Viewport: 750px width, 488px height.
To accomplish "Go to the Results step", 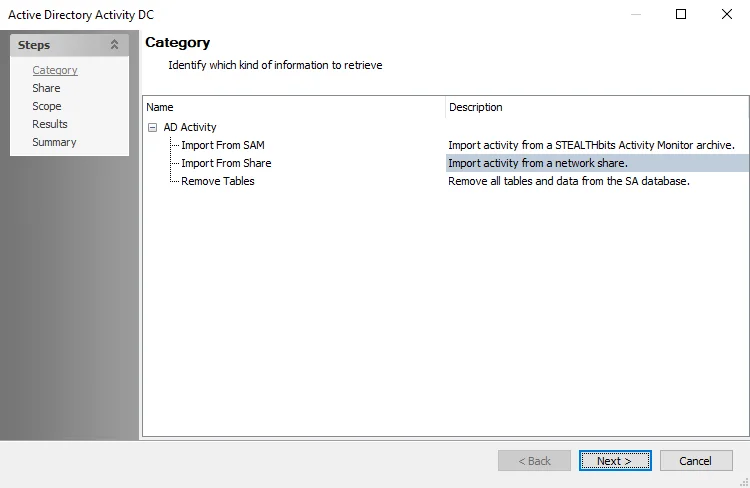I will pyautogui.click(x=50, y=124).
